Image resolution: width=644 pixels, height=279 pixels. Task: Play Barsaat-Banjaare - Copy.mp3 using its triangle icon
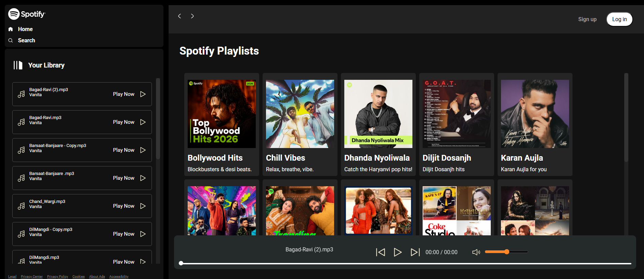click(x=143, y=150)
